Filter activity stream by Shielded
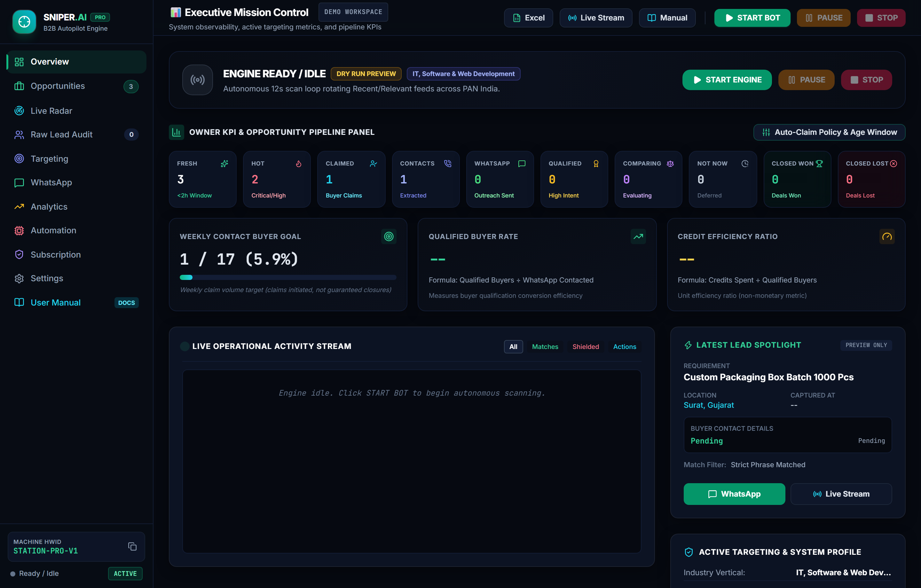 [x=586, y=346]
